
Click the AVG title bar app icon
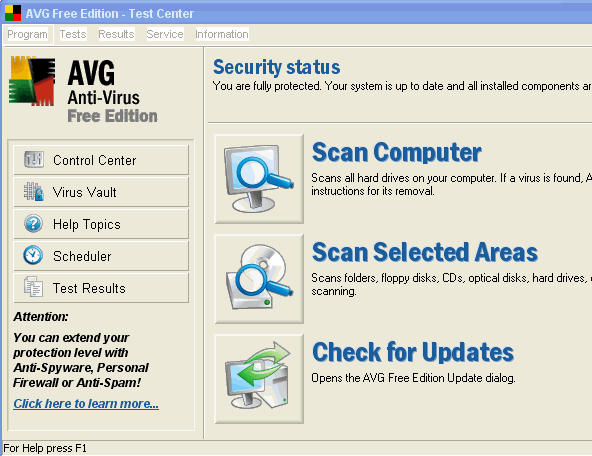(x=13, y=13)
